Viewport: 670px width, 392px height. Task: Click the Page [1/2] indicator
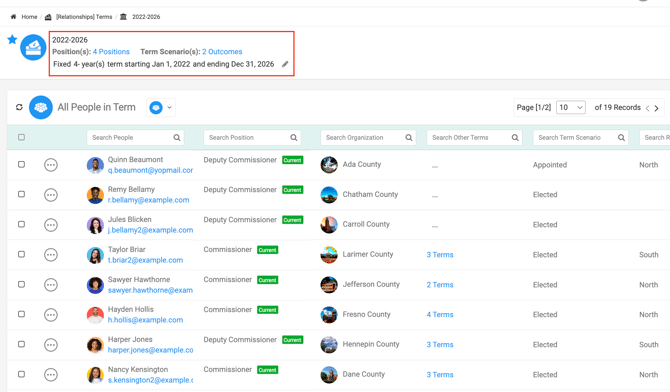point(534,107)
